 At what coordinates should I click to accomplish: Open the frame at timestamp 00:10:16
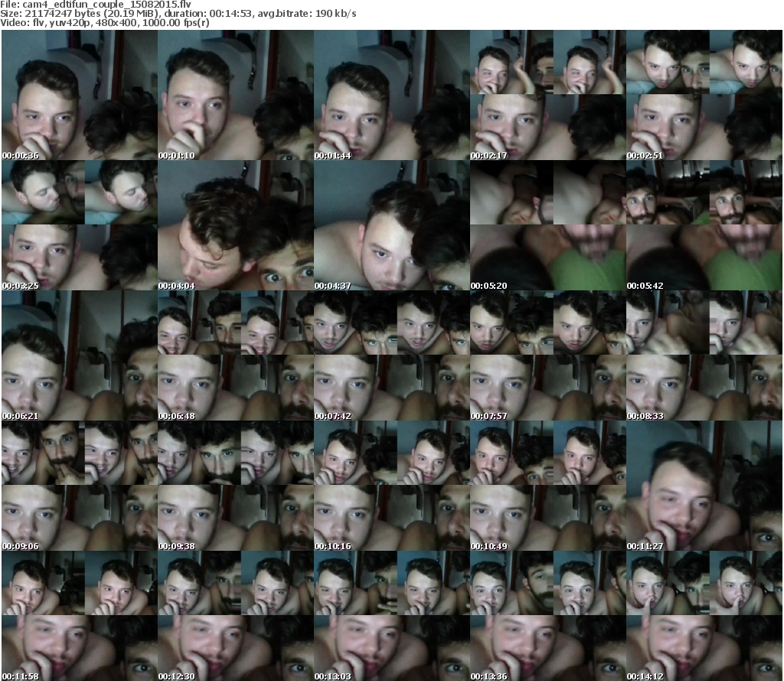[x=391, y=486]
